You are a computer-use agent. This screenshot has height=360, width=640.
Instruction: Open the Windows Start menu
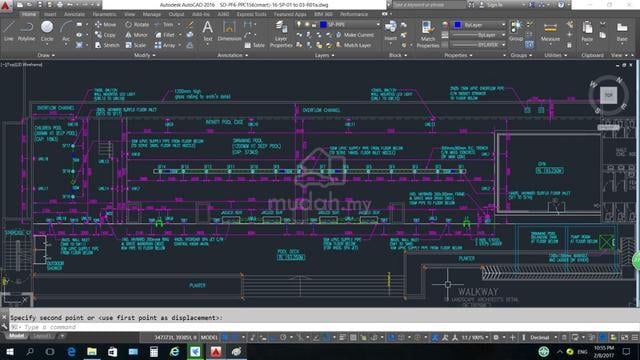9,351
